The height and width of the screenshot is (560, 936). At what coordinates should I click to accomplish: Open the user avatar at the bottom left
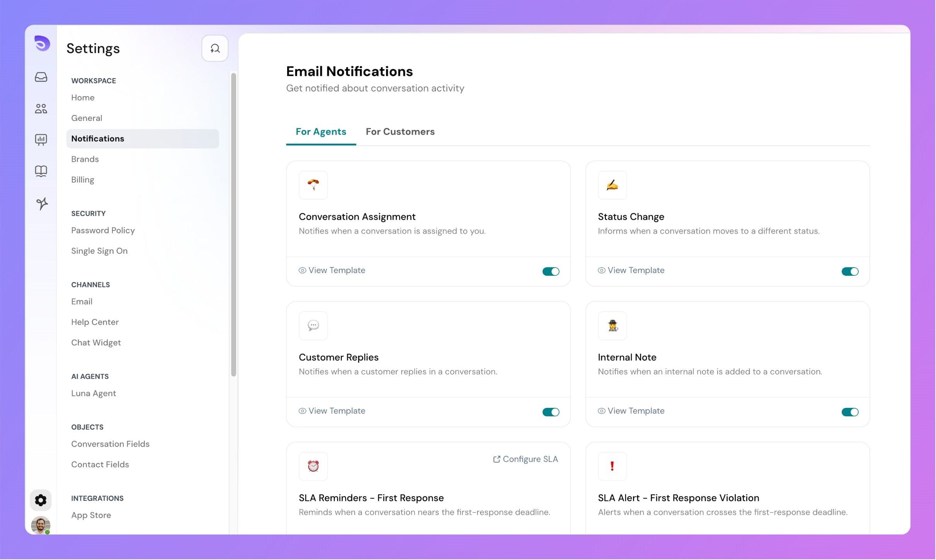tap(40, 525)
